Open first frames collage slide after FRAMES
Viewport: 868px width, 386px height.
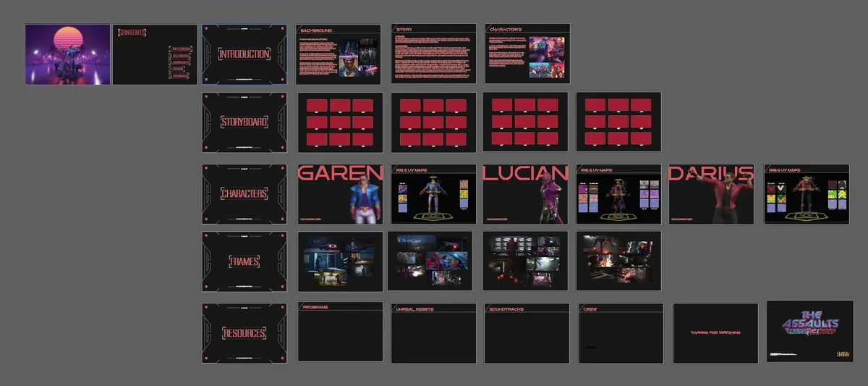tap(340, 261)
